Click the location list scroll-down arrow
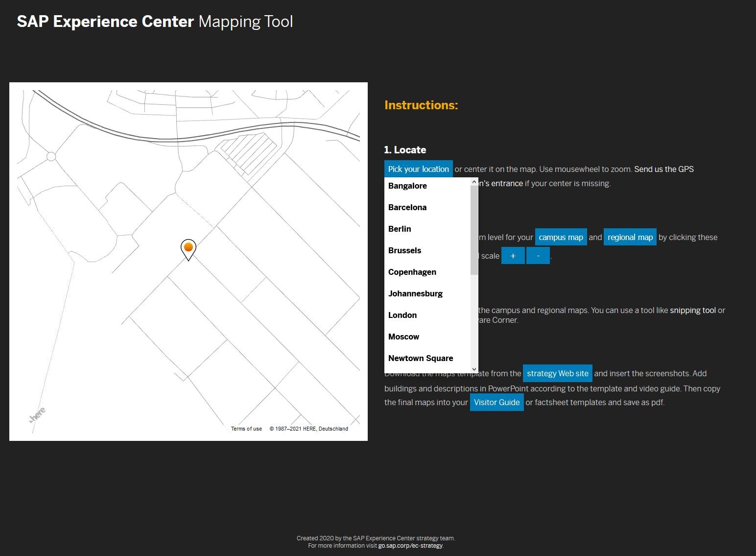Viewport: 756px width, 556px height. tap(474, 369)
